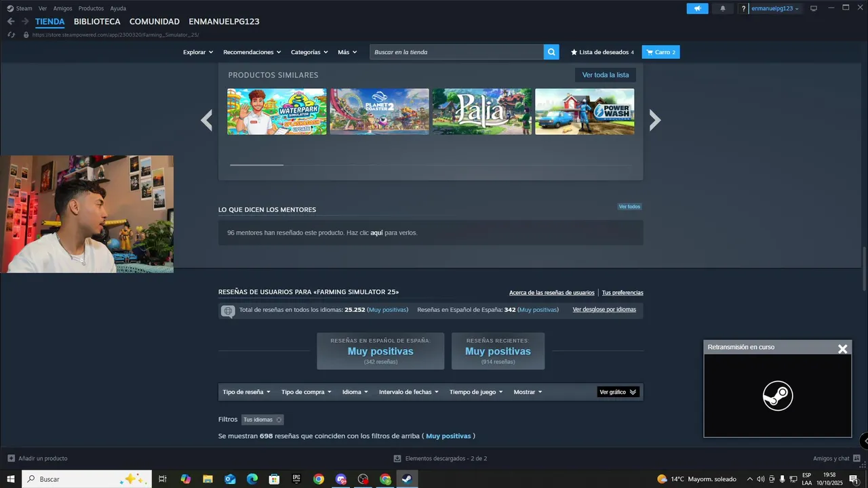Focus the Buscar en la tienda field
This screenshot has height=488, width=868.
[x=456, y=52]
